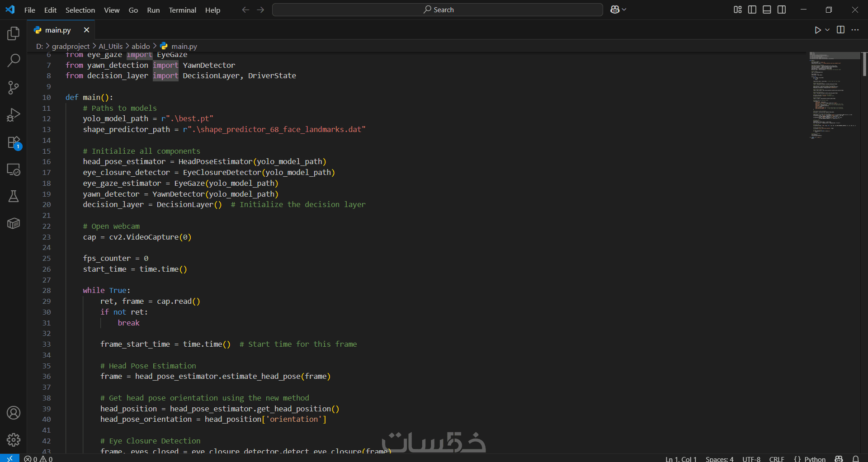Screen dimensions: 868x462
Task: Close the main.py tab
Action: [x=86, y=30]
